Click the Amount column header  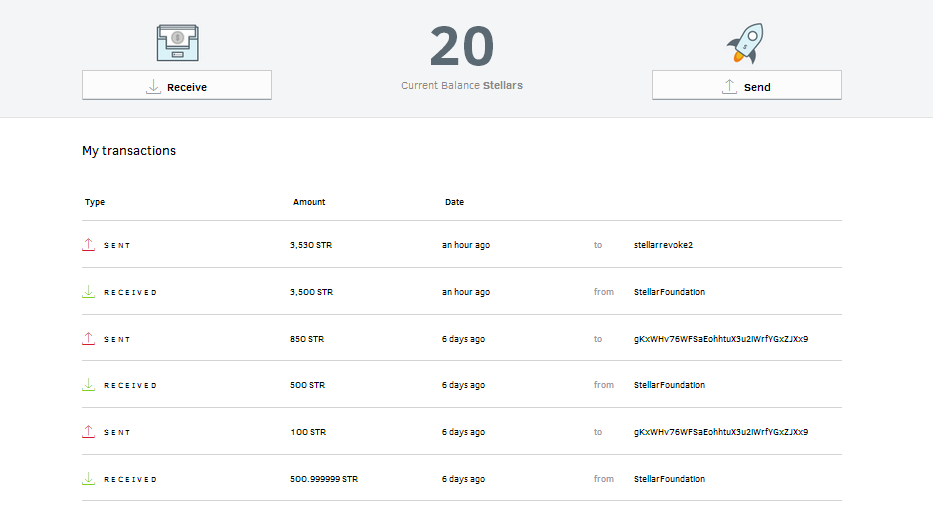(x=309, y=202)
